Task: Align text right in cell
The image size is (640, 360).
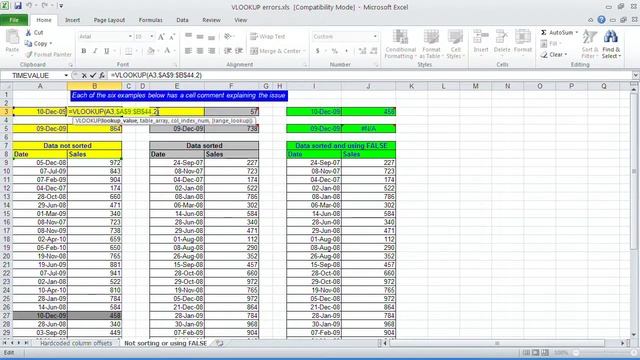Action: (211, 51)
